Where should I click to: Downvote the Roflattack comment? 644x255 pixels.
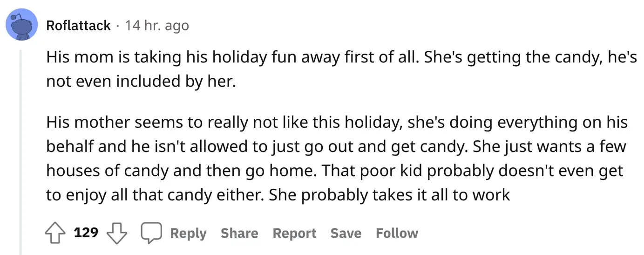117,233
